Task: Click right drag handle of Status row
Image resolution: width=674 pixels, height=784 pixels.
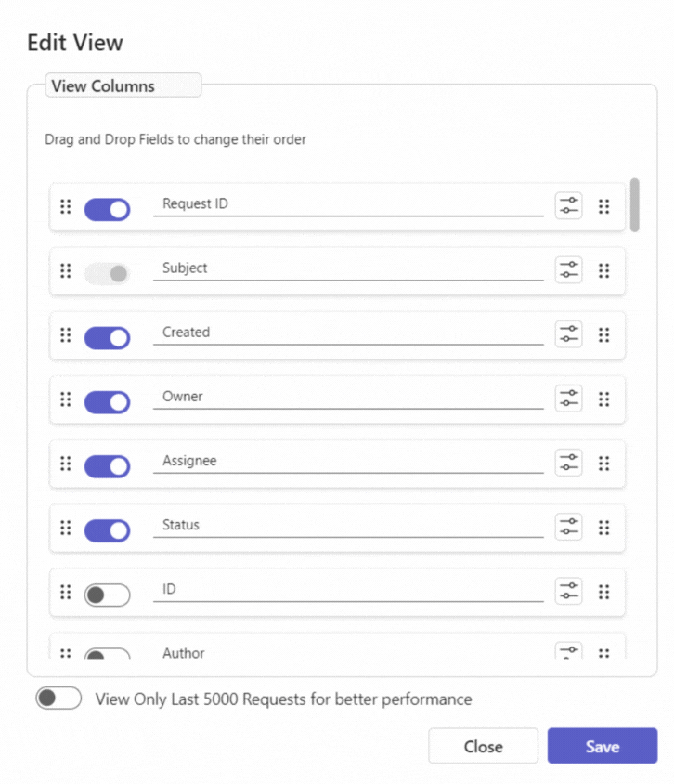Action: [604, 528]
